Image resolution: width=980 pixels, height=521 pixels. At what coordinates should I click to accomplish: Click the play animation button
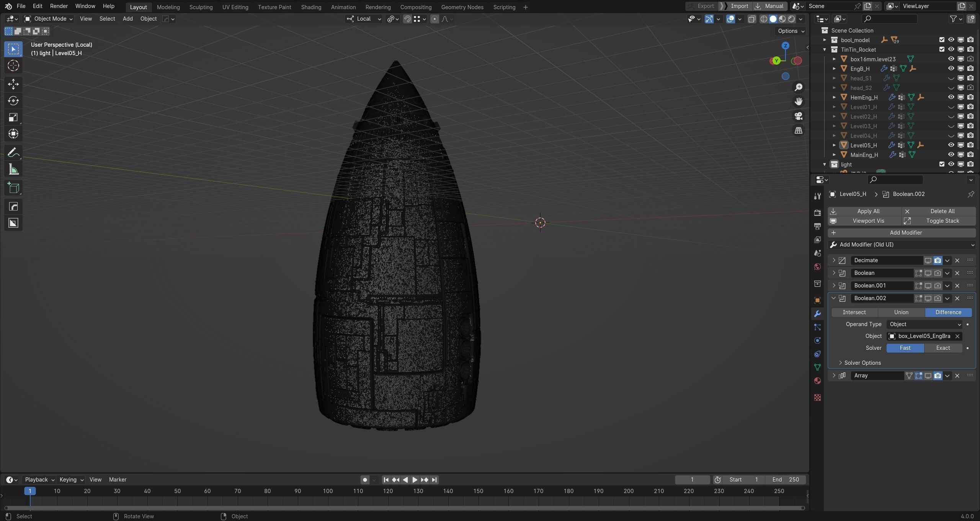coord(415,480)
